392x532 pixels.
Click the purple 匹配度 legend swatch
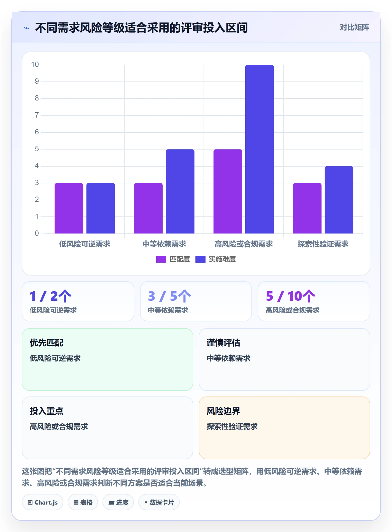[x=161, y=259]
